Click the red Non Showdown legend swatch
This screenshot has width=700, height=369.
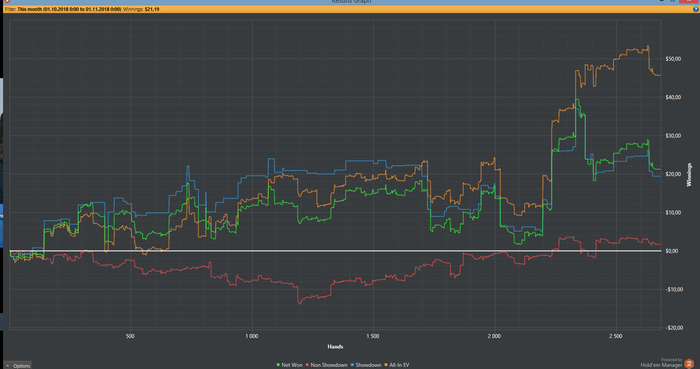pos(307,365)
